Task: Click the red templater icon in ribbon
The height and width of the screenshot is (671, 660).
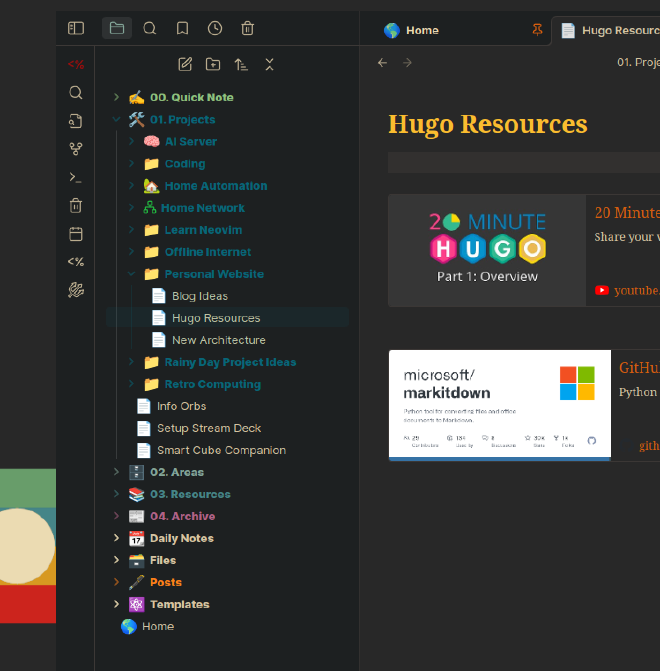Action: click(76, 65)
